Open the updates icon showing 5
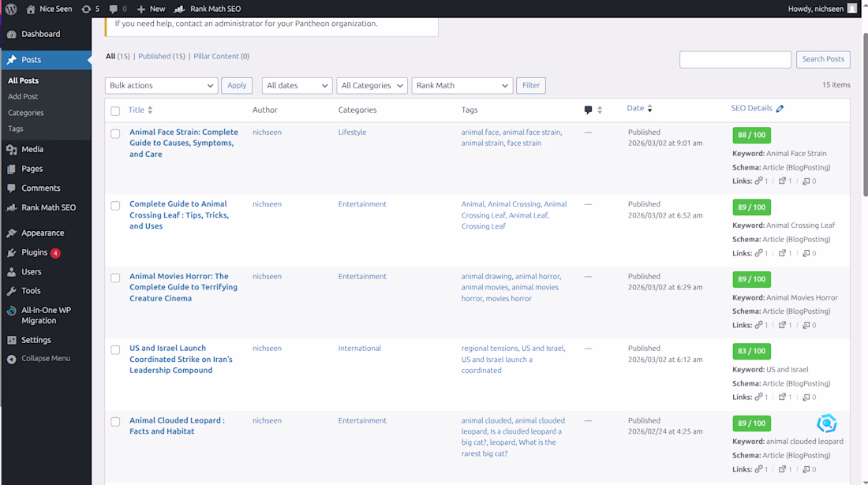 (x=87, y=9)
